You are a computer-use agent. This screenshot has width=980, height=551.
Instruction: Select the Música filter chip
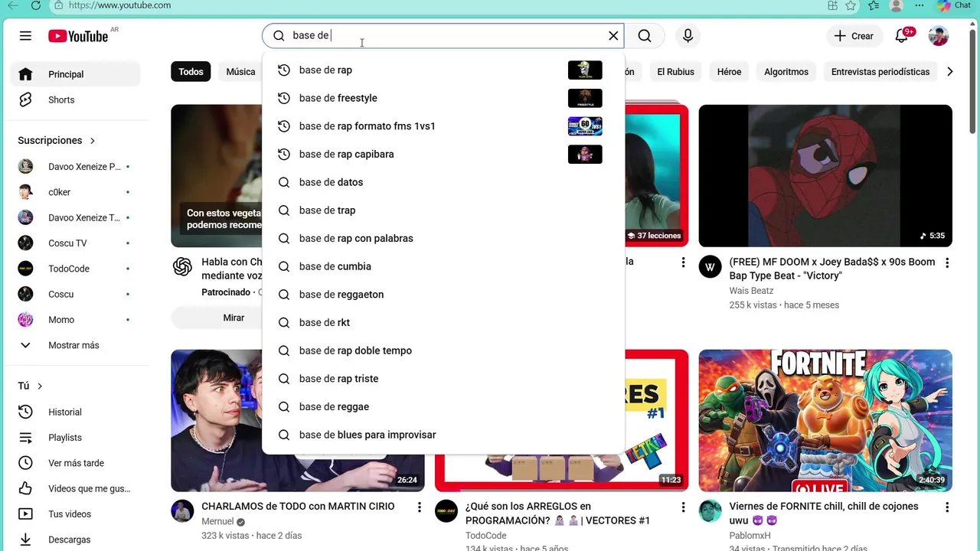coord(240,72)
